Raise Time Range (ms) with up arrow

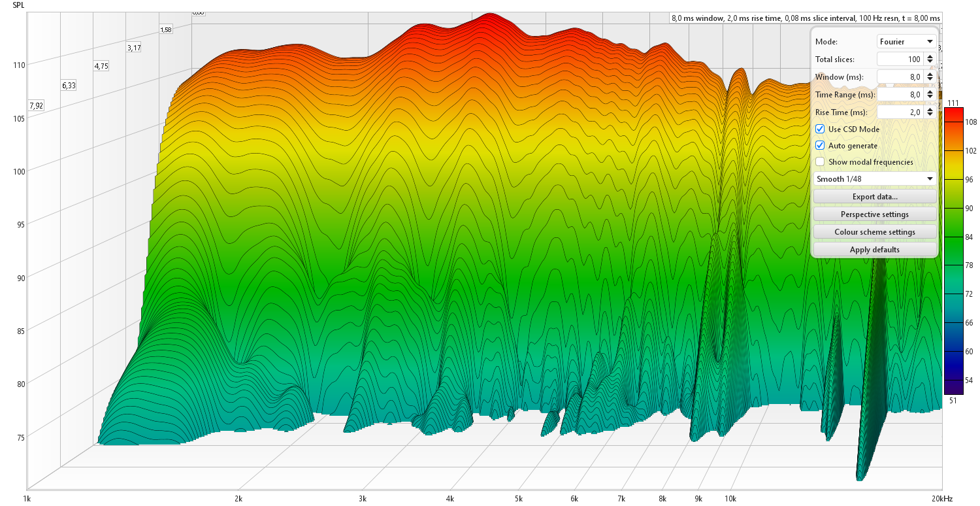coord(930,92)
